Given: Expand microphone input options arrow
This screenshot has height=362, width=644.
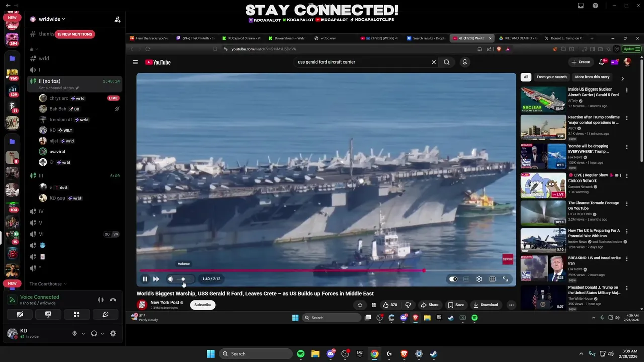Looking at the screenshot, I should coord(83,333).
